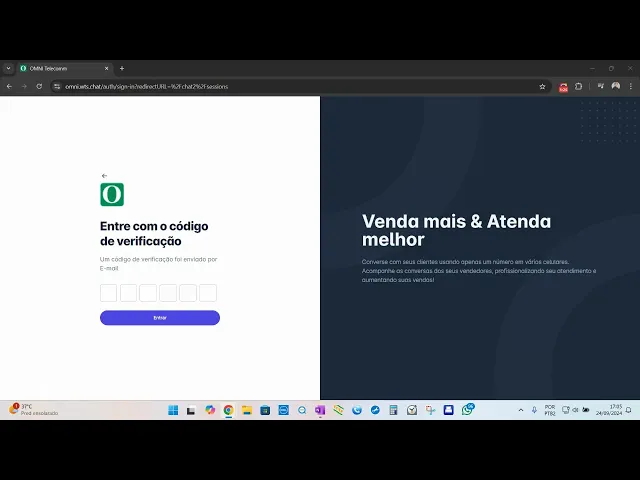Reload the current page
640x480 pixels.
39,87
